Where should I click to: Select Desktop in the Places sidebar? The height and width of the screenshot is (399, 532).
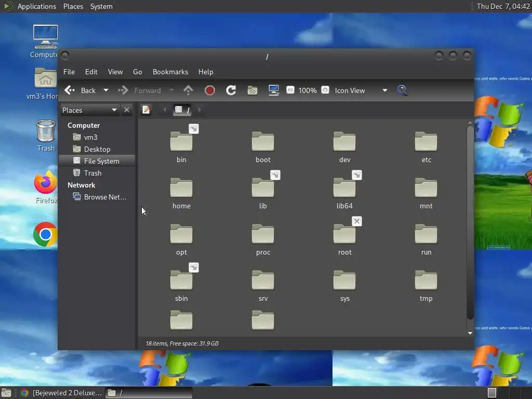point(97,149)
